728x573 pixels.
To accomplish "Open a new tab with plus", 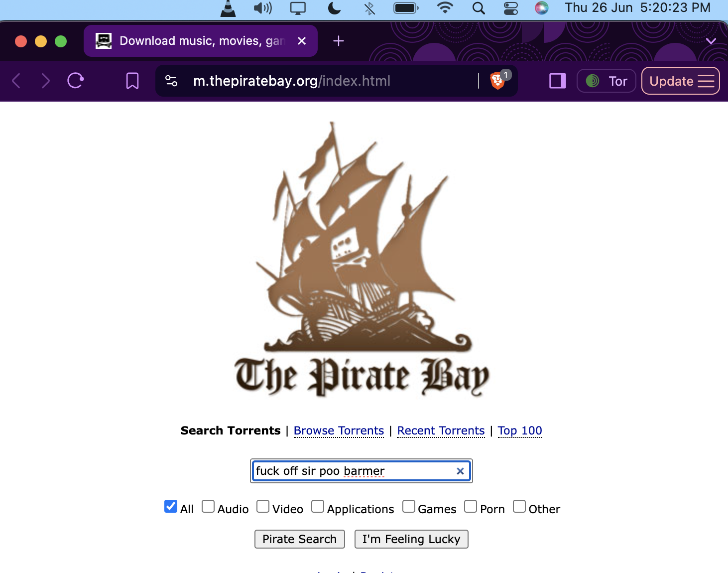I will [x=339, y=41].
